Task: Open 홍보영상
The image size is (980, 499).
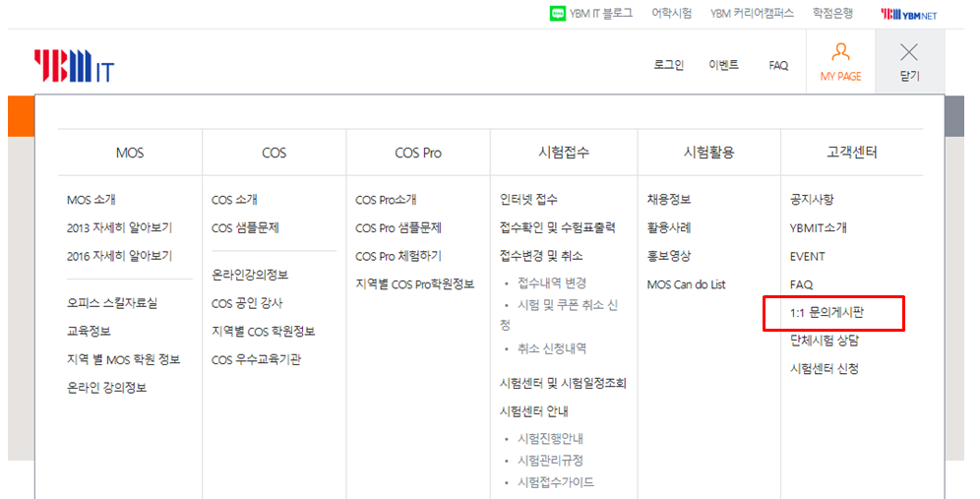Action: (669, 256)
